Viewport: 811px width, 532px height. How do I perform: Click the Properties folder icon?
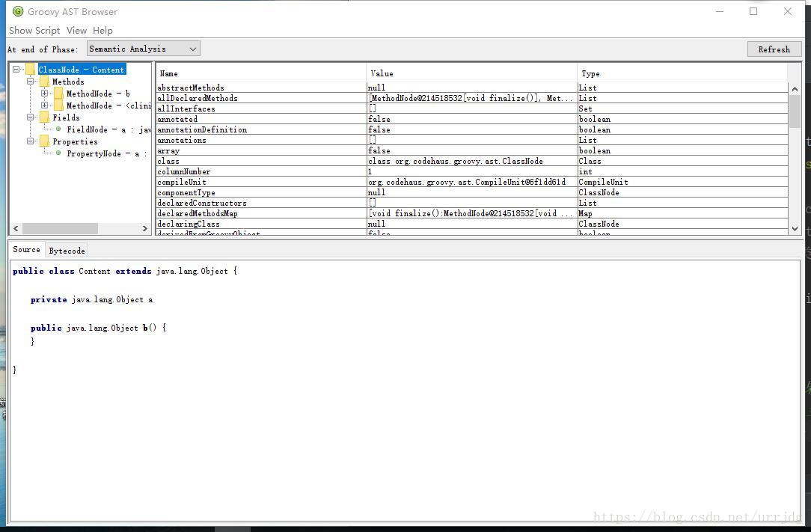point(44,141)
